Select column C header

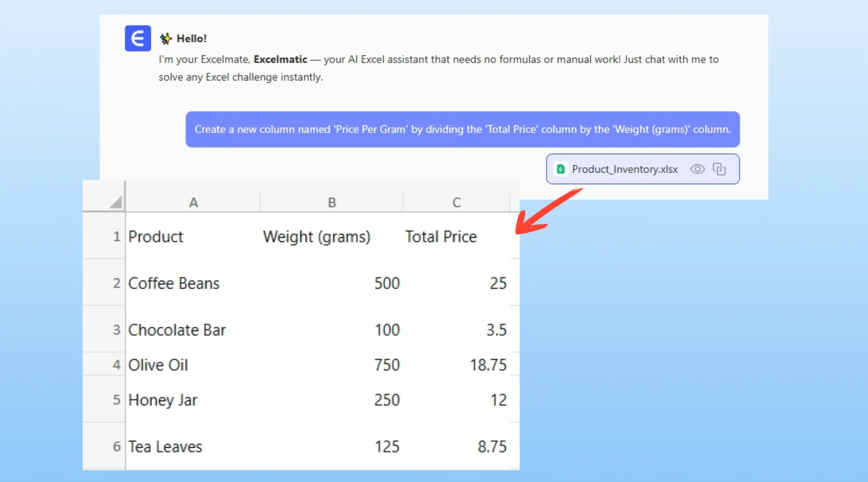tap(456, 202)
